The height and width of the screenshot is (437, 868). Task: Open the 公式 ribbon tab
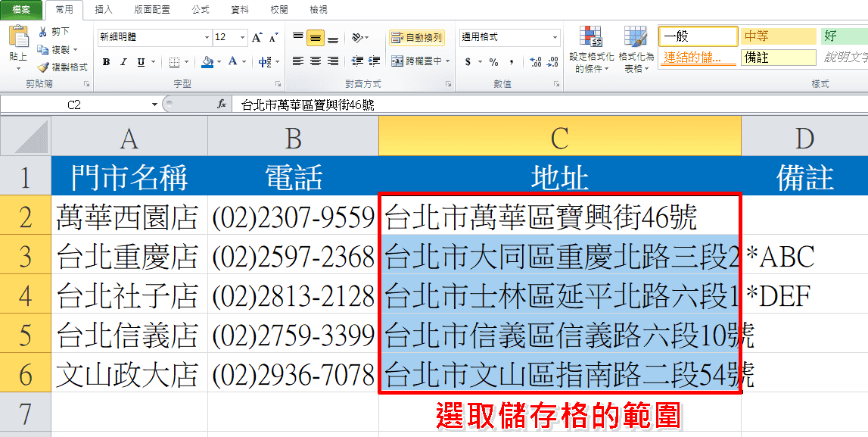tap(201, 9)
